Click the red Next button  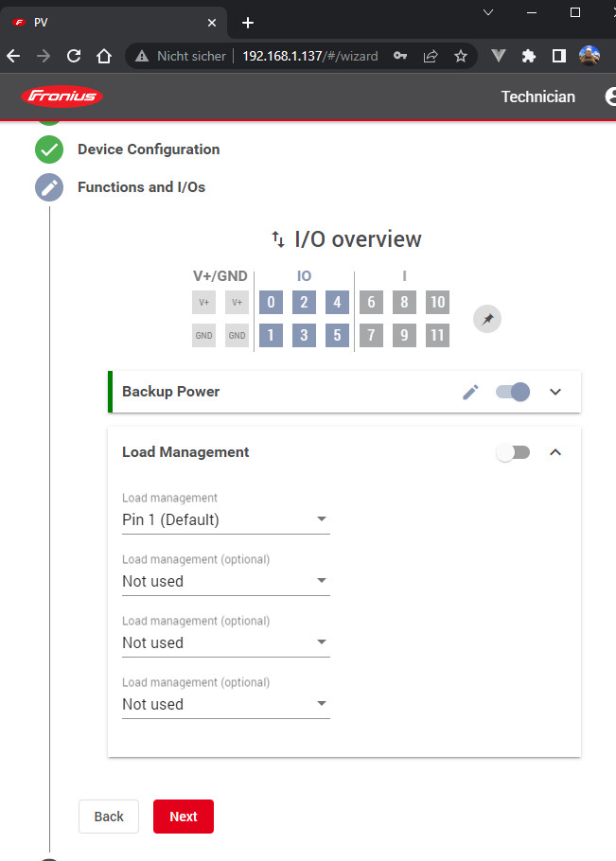tap(184, 817)
